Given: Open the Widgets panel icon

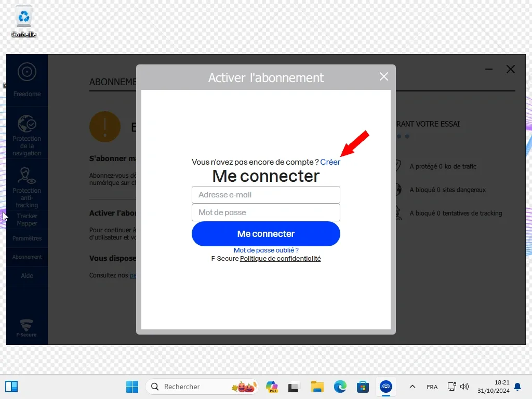Looking at the screenshot, I should (11, 387).
